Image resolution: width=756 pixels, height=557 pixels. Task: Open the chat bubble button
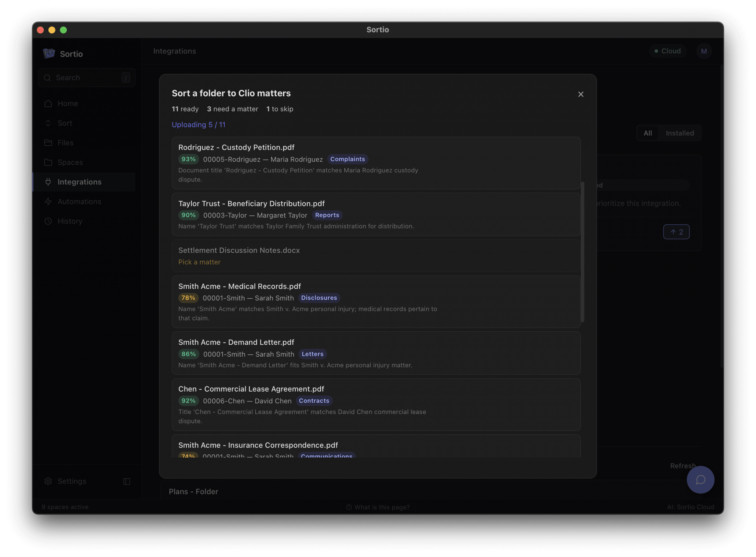(700, 480)
